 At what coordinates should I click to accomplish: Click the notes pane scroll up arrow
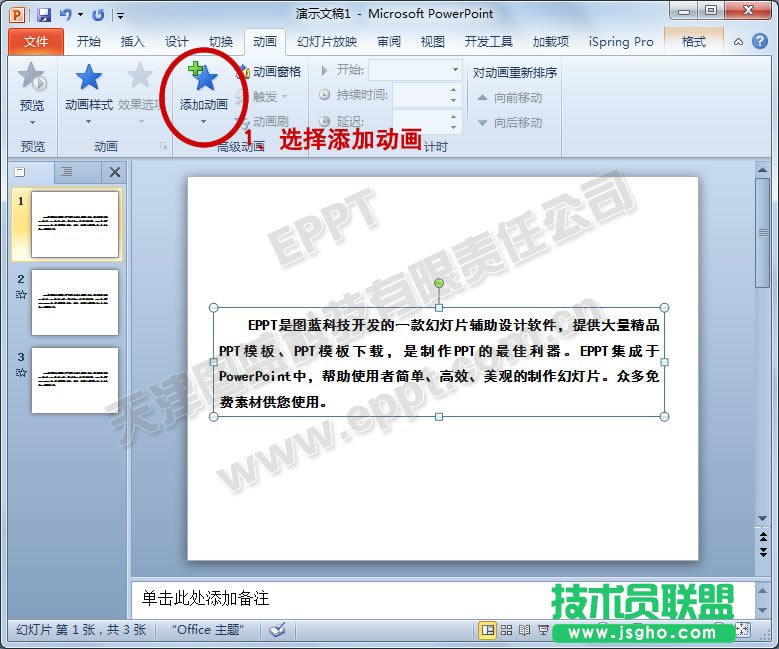pyautogui.click(x=762, y=590)
